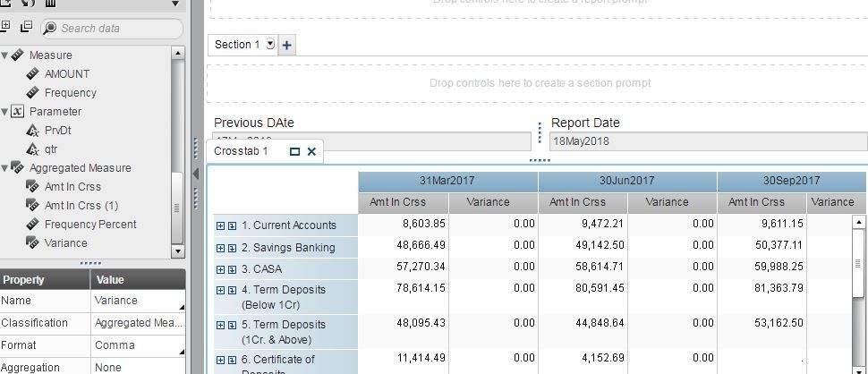Viewport: 868px width, 374px height.
Task: Delete Crosstab 1 using its X icon
Action: (x=311, y=151)
